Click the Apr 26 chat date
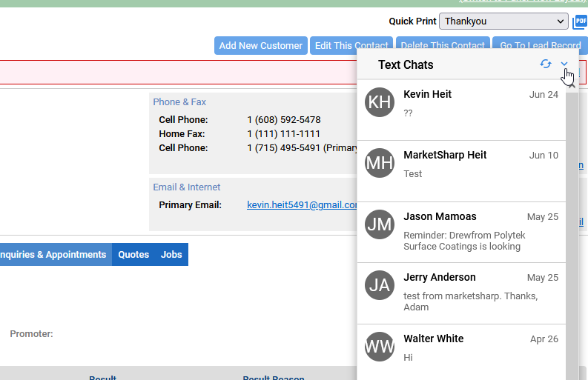588x380 pixels. [544, 339]
